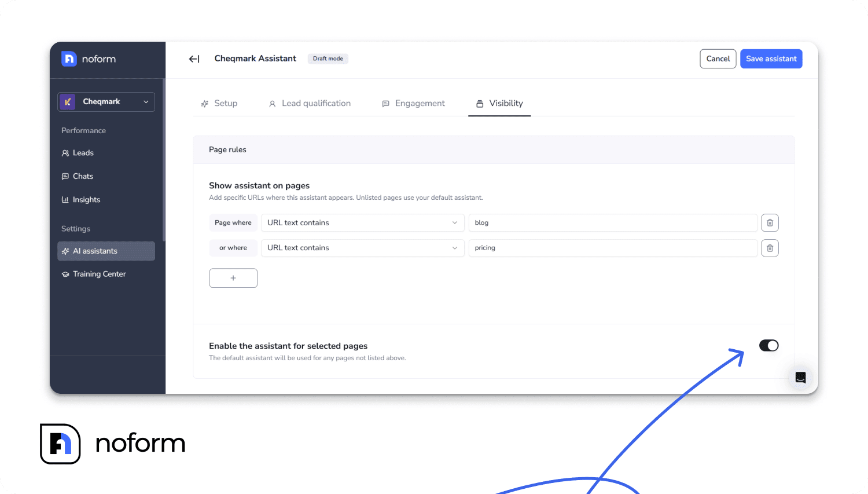Click the noform logo at top left

(89, 58)
